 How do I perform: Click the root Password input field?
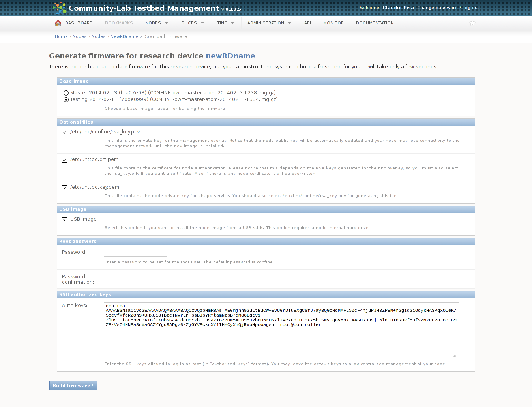click(135, 253)
